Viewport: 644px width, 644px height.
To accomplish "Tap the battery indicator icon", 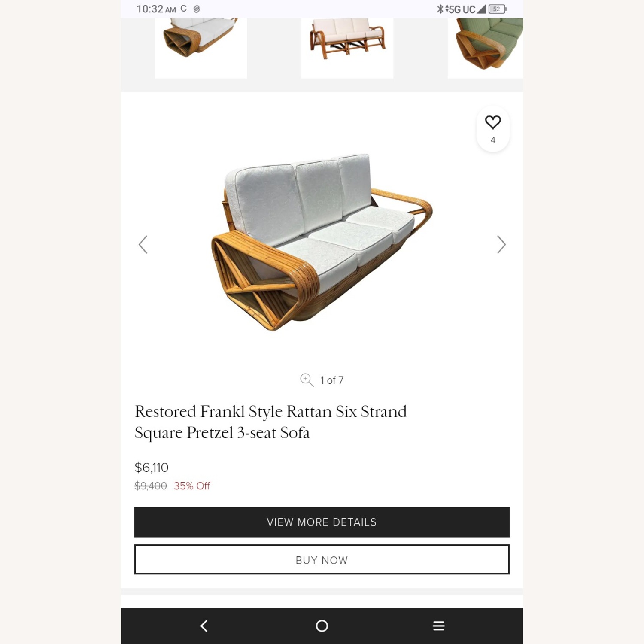I will click(497, 9).
